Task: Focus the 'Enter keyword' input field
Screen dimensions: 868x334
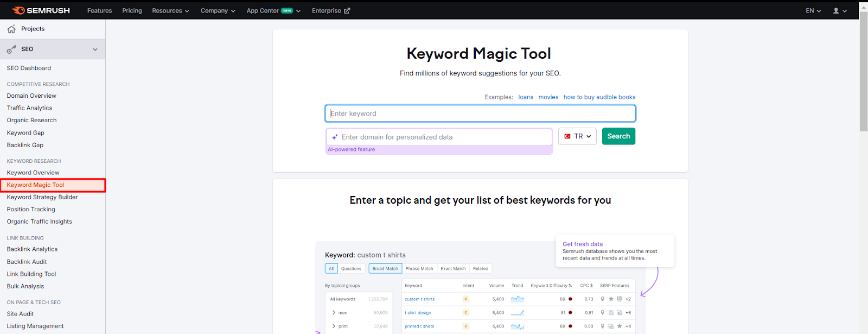Action: coord(480,114)
